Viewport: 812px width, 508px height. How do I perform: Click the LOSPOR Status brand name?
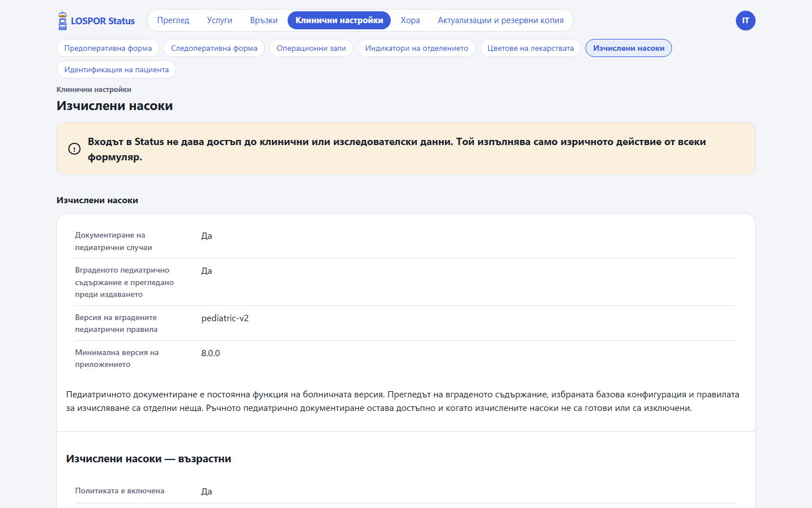tap(103, 21)
